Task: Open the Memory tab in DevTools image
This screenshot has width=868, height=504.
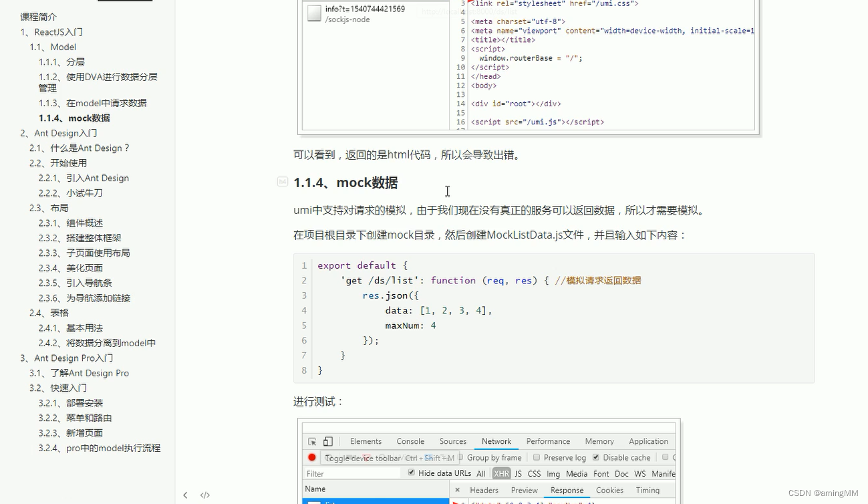Action: click(x=599, y=441)
